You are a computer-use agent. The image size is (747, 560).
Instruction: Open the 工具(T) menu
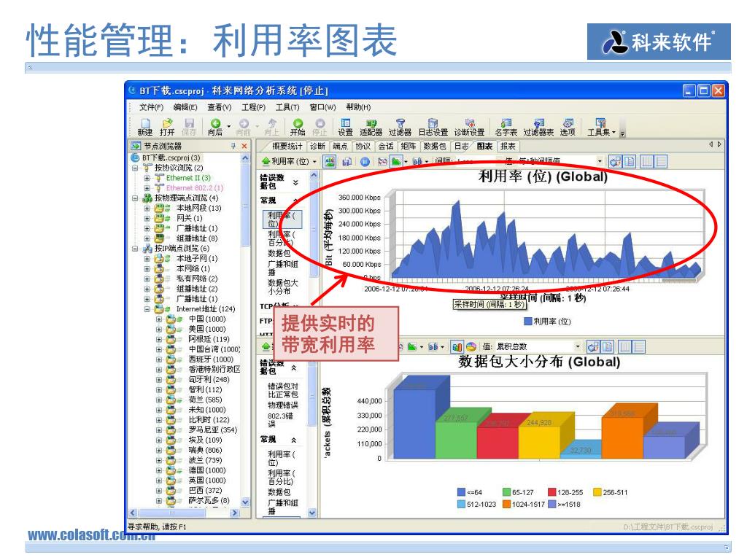287,107
